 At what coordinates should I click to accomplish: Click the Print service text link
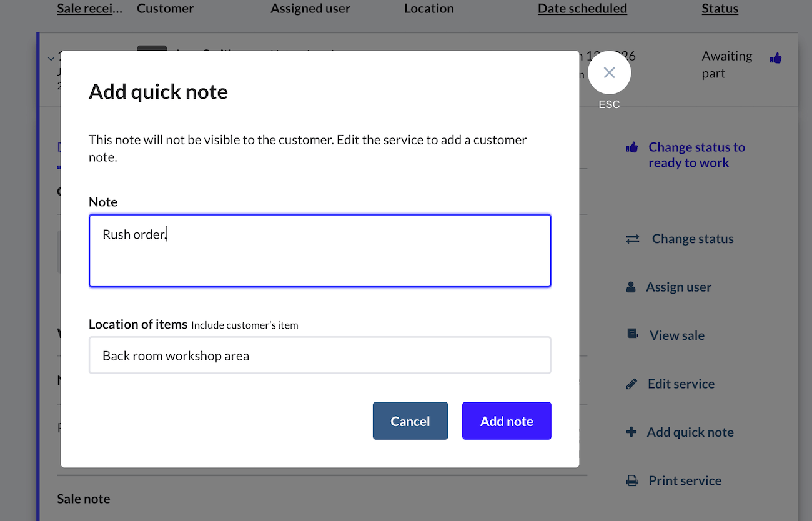[685, 480]
